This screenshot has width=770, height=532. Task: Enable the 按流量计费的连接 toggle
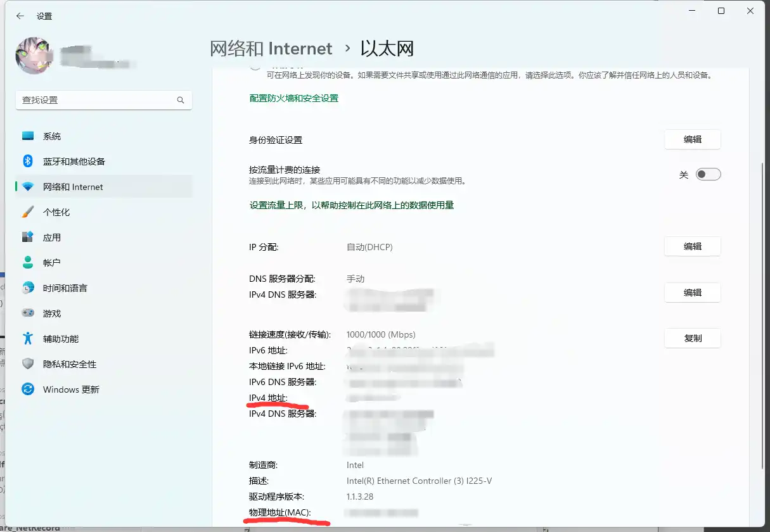(x=708, y=174)
